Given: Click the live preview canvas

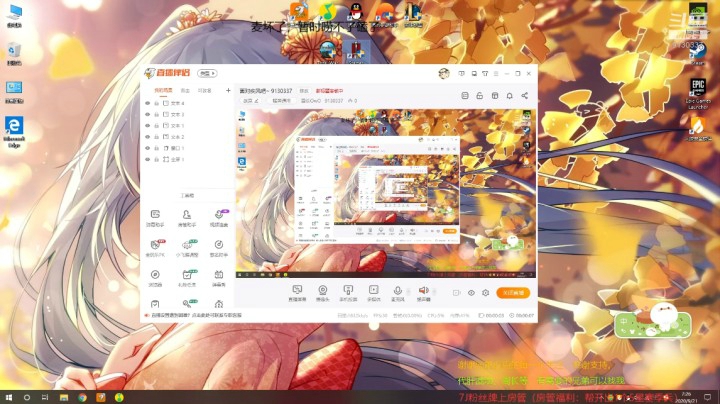Looking at the screenshot, I should tap(386, 193).
